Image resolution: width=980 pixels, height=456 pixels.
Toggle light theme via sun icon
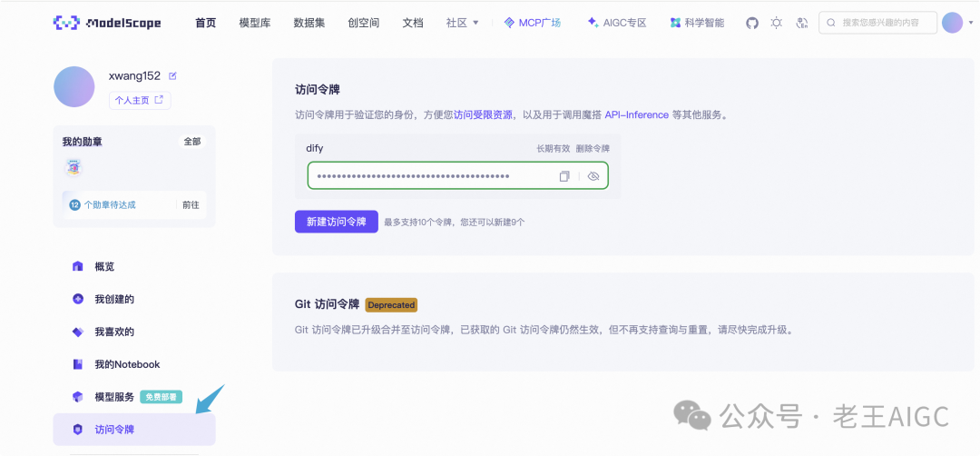776,23
